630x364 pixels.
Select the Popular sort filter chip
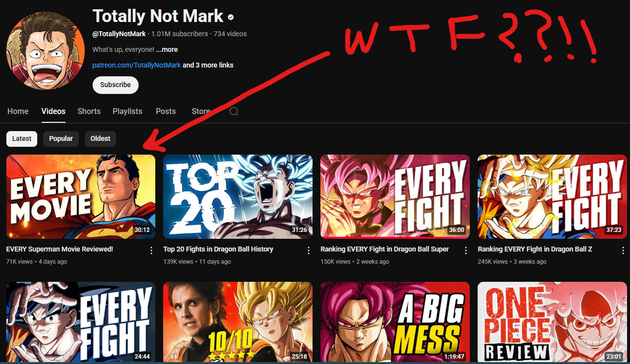pyautogui.click(x=61, y=138)
